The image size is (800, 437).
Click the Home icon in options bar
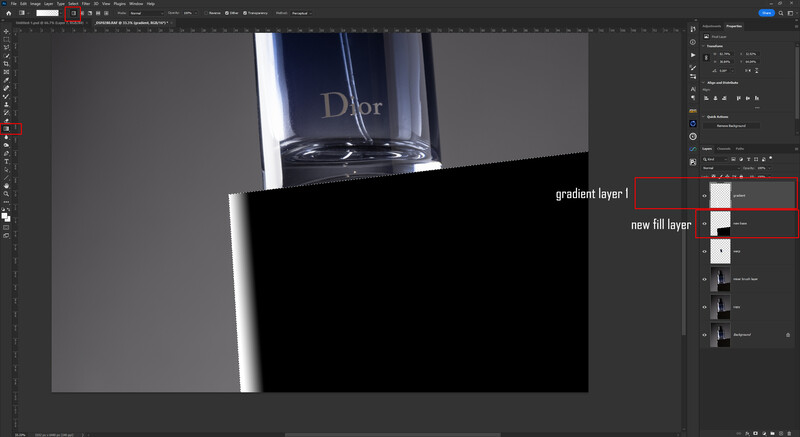(9, 13)
